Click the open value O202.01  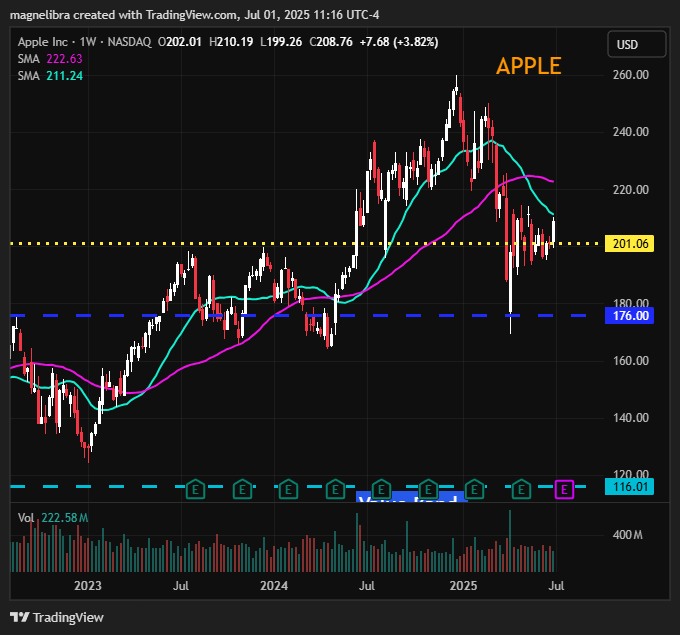pos(180,42)
